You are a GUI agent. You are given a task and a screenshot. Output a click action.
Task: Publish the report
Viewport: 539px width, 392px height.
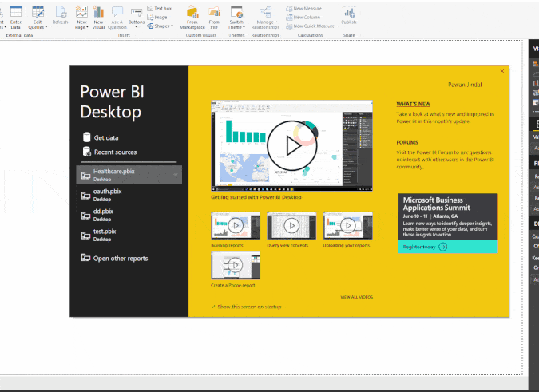pos(349,15)
